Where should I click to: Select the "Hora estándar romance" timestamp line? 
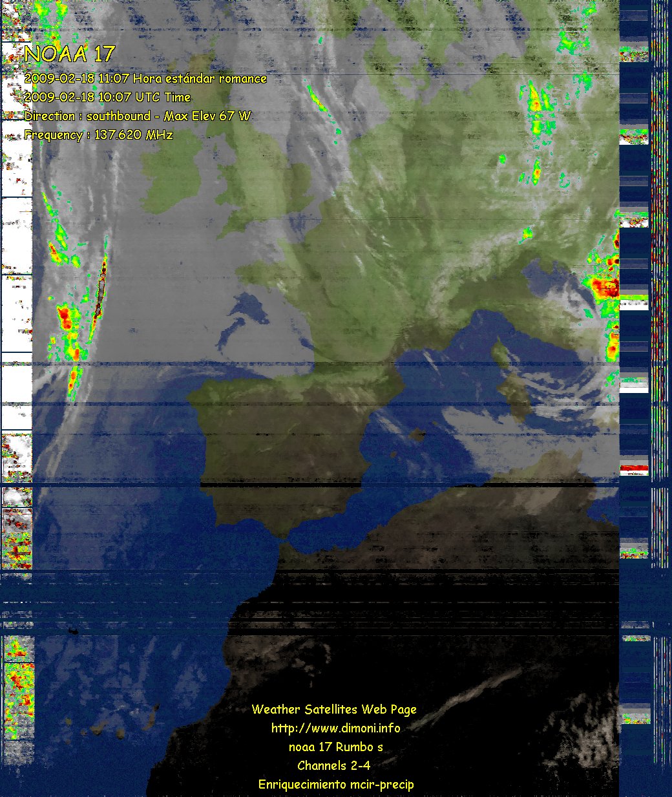point(145,78)
